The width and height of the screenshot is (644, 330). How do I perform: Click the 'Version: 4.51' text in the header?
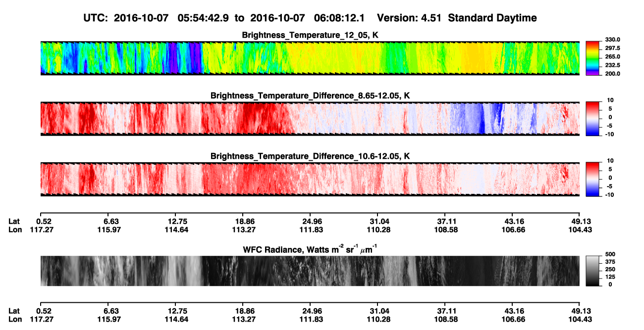point(408,18)
